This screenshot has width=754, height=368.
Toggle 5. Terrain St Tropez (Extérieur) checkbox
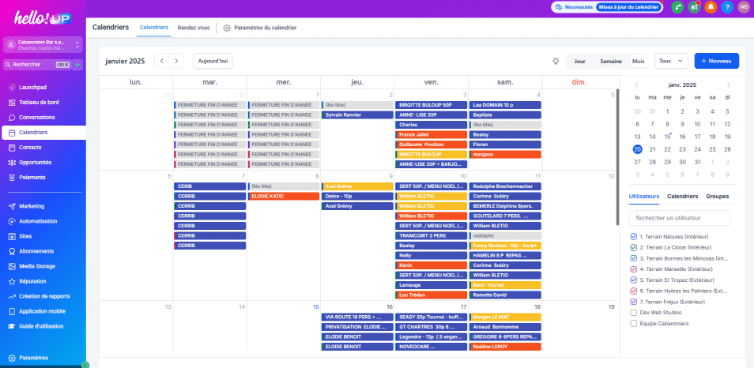pos(633,280)
